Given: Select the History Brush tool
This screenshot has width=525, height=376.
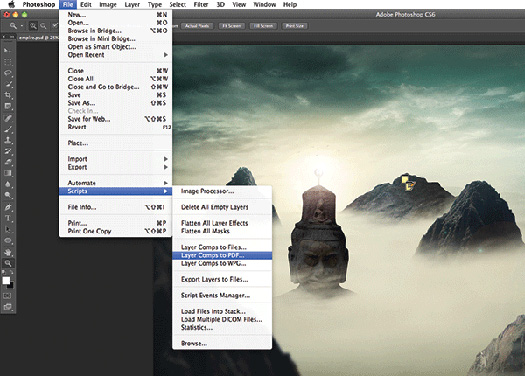Looking at the screenshot, I should (7, 151).
